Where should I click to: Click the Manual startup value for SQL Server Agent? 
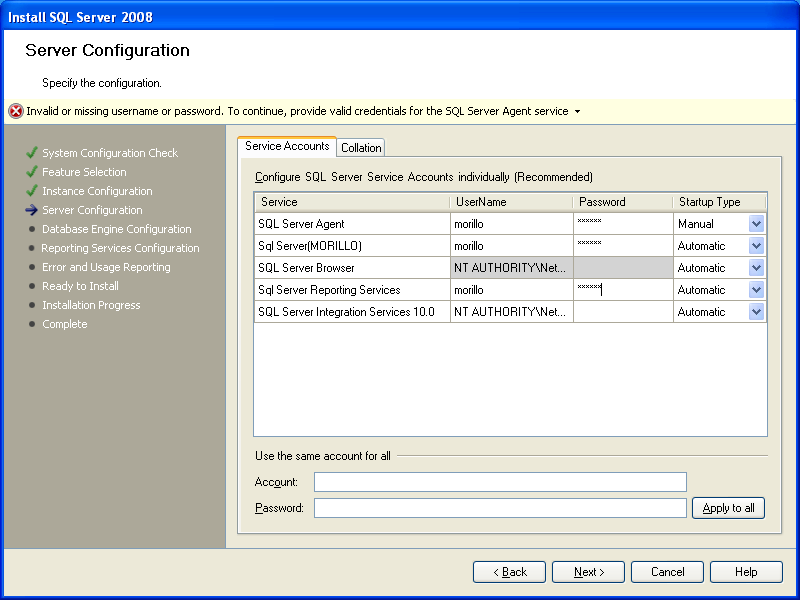(695, 223)
